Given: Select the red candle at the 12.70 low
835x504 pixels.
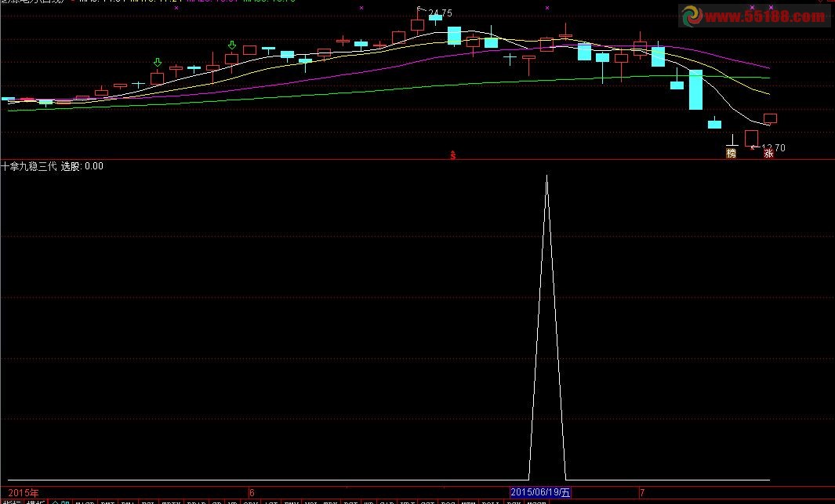Looking at the screenshot, I should click(751, 139).
